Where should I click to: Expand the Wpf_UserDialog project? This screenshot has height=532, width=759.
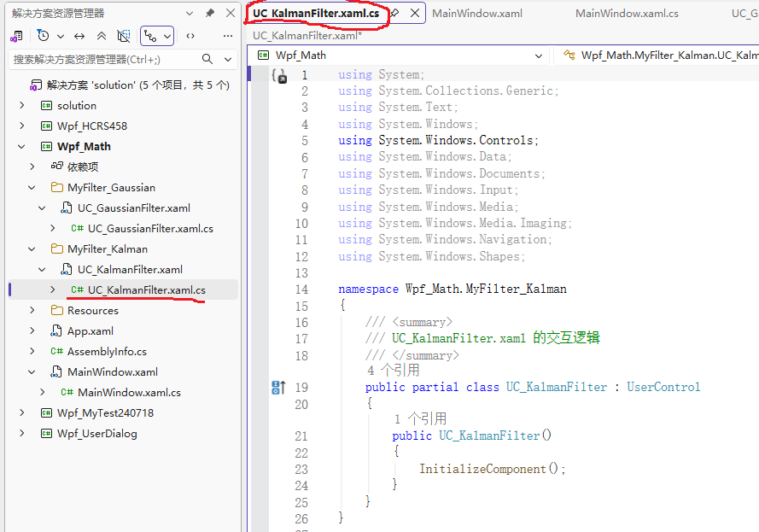tap(22, 433)
